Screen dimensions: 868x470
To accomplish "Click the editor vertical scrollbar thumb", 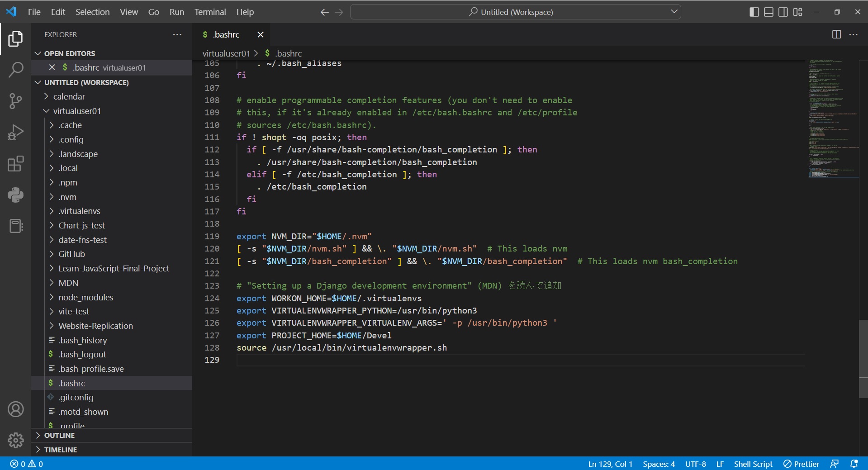I will coord(863,359).
